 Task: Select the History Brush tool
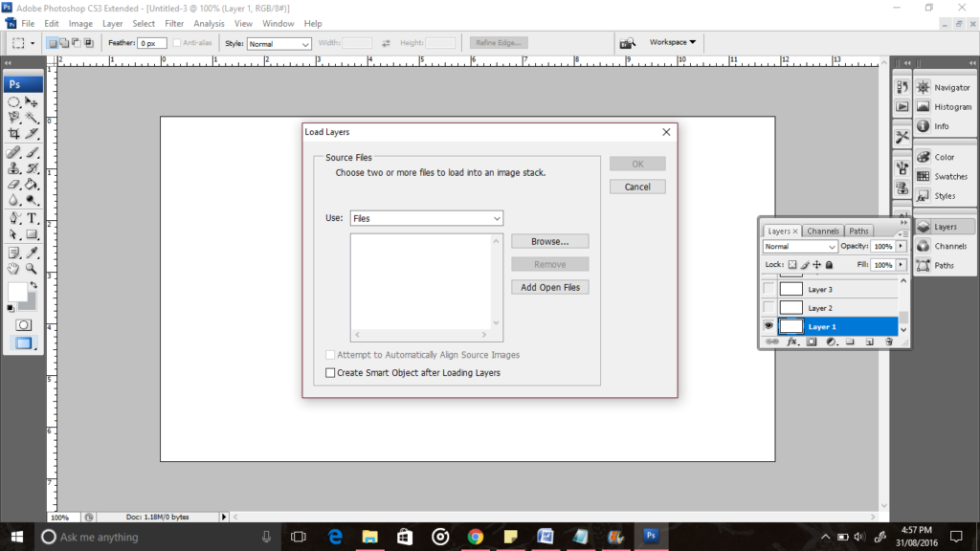(32, 168)
